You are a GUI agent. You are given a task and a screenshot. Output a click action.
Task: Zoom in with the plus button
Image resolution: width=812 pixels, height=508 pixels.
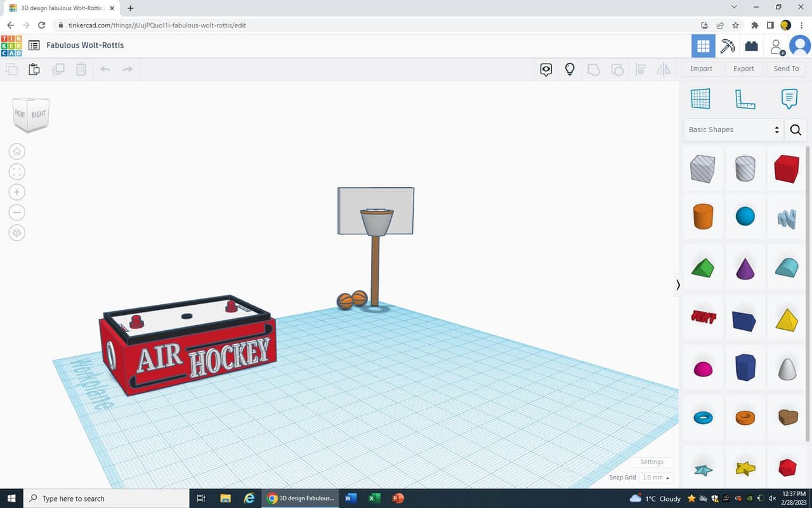pyautogui.click(x=17, y=192)
